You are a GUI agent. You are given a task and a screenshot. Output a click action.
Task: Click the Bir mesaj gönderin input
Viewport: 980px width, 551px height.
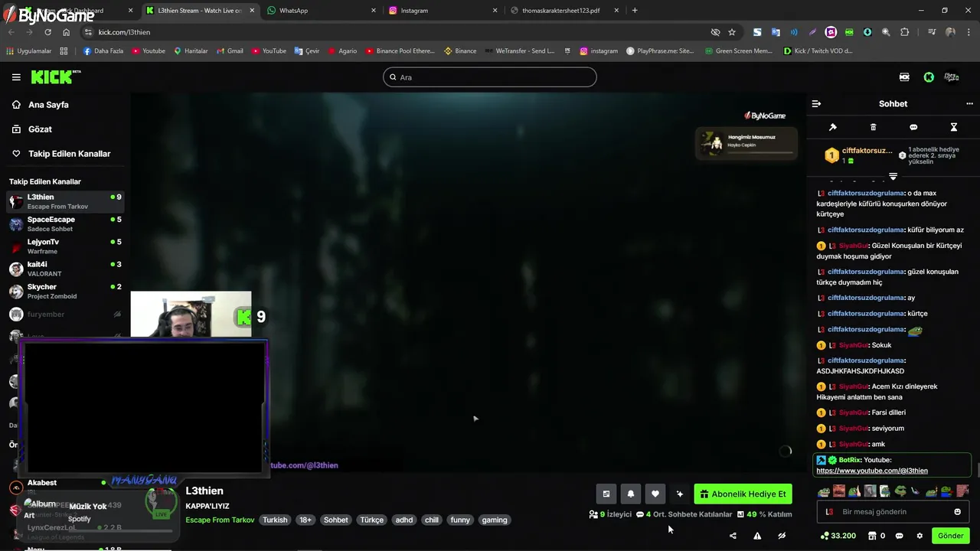(x=893, y=512)
